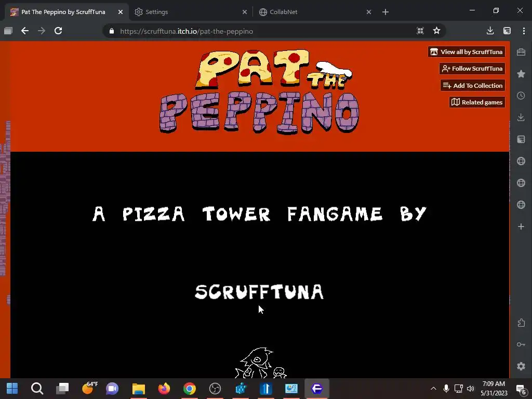Go back to the previous page
Image resolution: width=532 pixels, height=399 pixels.
point(25,31)
